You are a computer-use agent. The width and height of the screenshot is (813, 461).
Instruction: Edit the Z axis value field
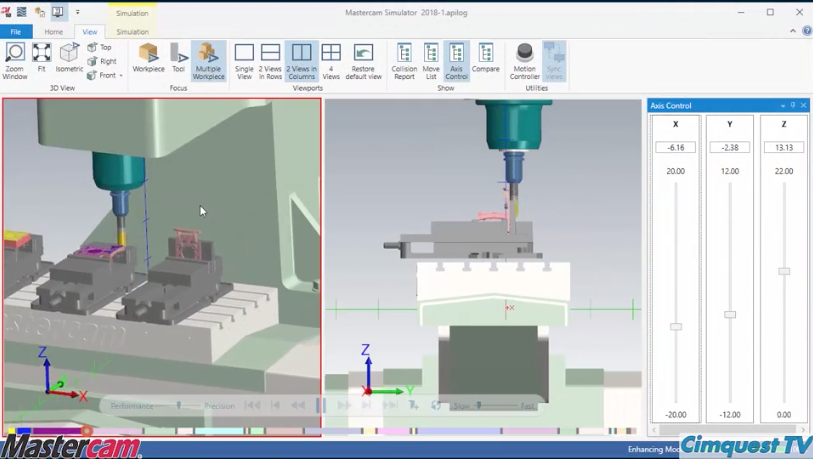783,148
